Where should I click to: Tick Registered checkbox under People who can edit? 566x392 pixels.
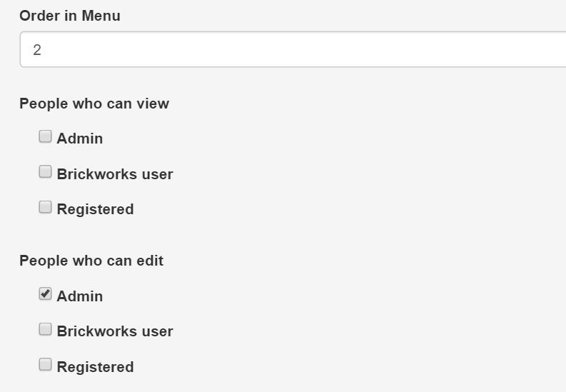click(x=45, y=365)
